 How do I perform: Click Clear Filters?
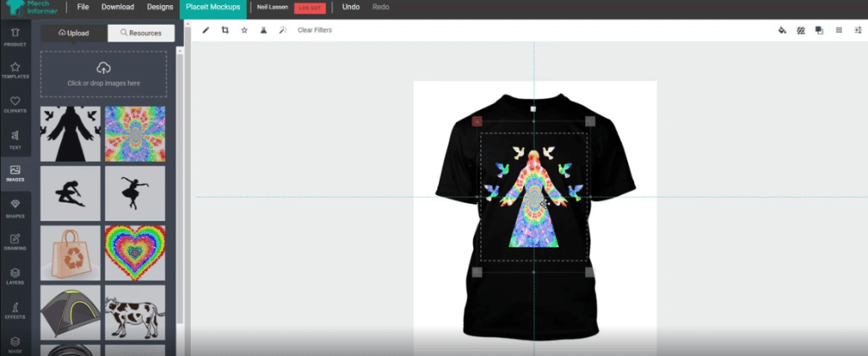pos(315,30)
